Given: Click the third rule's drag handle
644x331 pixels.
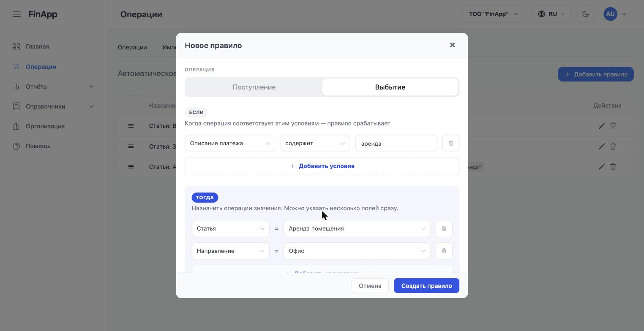Looking at the screenshot, I should click(x=131, y=167).
